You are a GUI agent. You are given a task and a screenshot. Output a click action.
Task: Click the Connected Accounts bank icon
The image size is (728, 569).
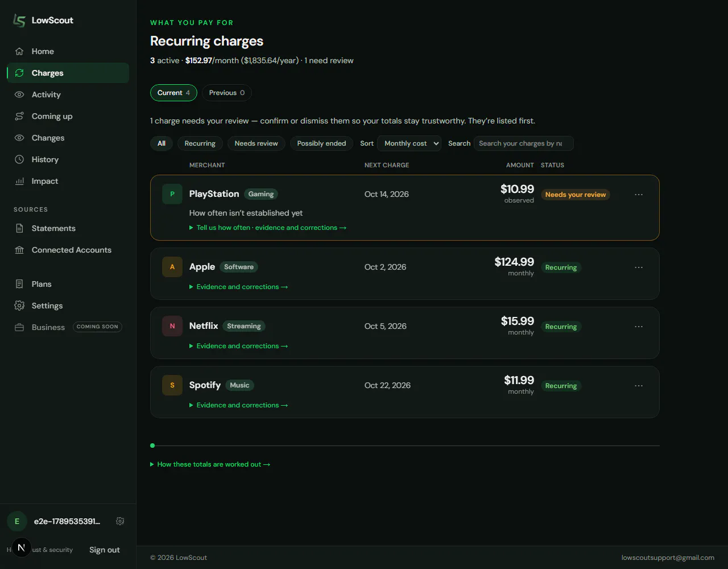point(19,250)
